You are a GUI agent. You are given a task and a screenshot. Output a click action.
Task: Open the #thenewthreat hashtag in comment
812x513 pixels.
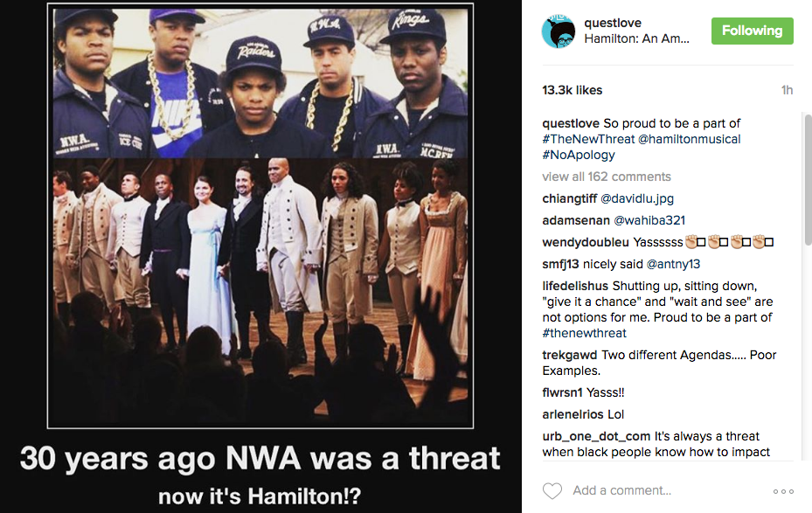(x=584, y=333)
